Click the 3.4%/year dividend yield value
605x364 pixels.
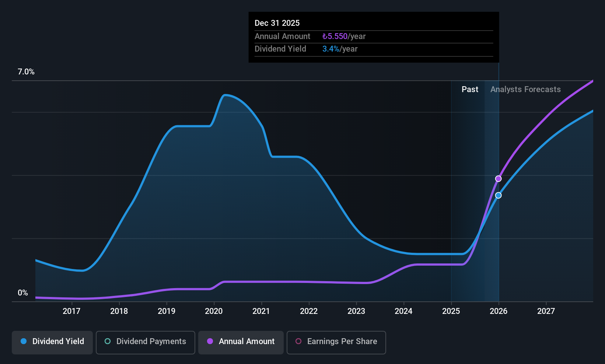(340, 49)
